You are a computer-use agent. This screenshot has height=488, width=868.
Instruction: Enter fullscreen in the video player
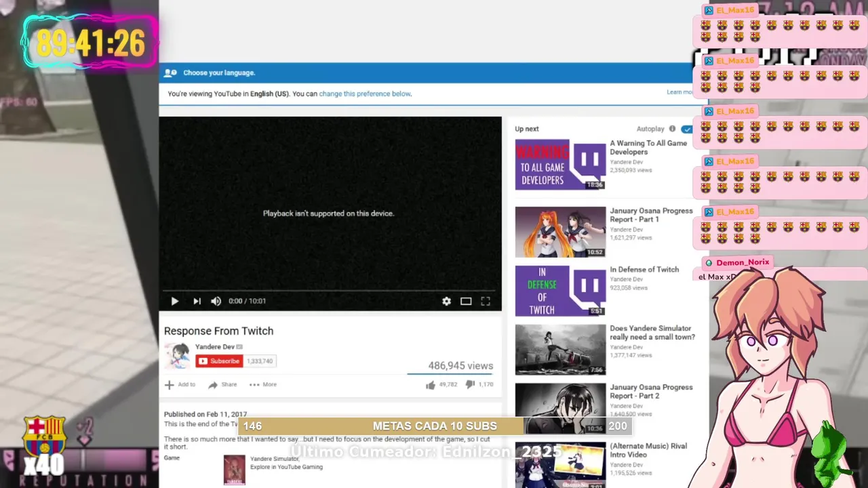click(486, 301)
